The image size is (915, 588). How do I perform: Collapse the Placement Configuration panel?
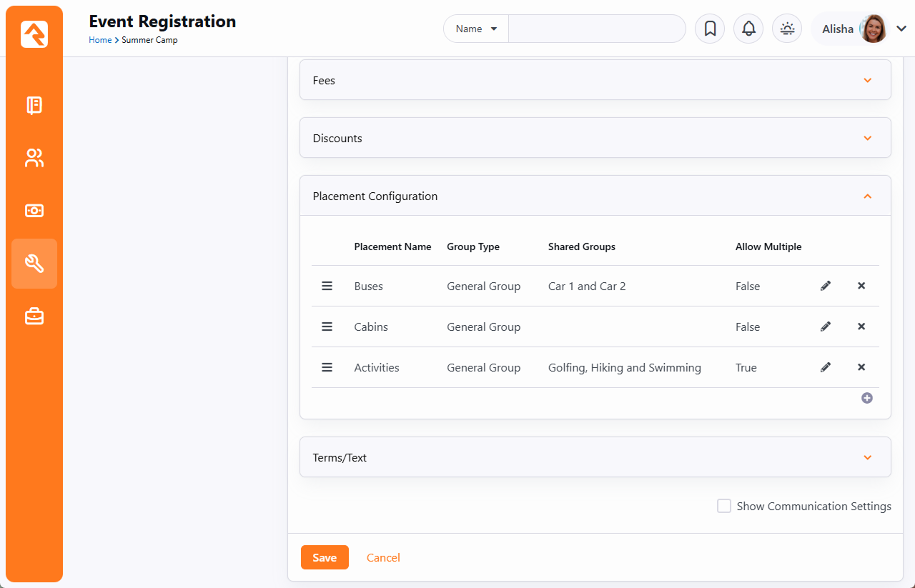click(867, 196)
